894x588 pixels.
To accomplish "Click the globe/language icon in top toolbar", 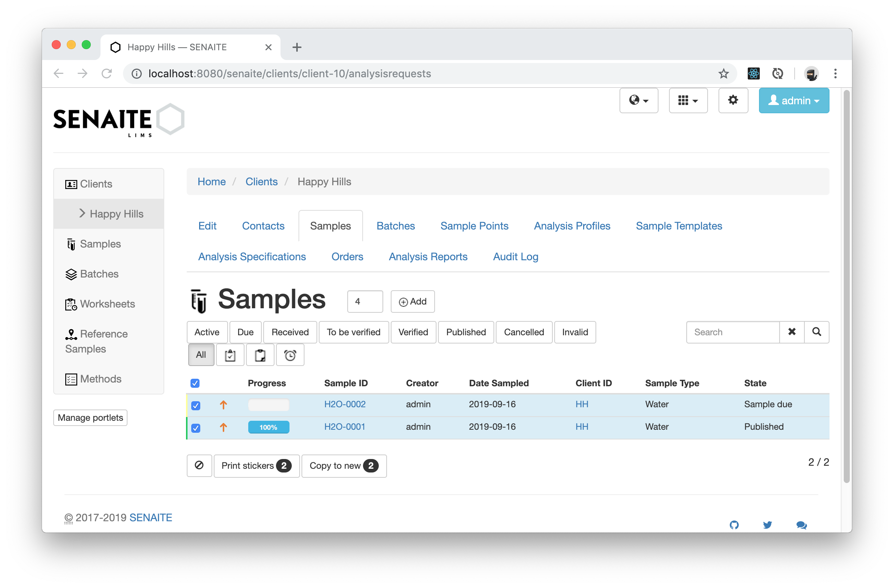I will (639, 100).
